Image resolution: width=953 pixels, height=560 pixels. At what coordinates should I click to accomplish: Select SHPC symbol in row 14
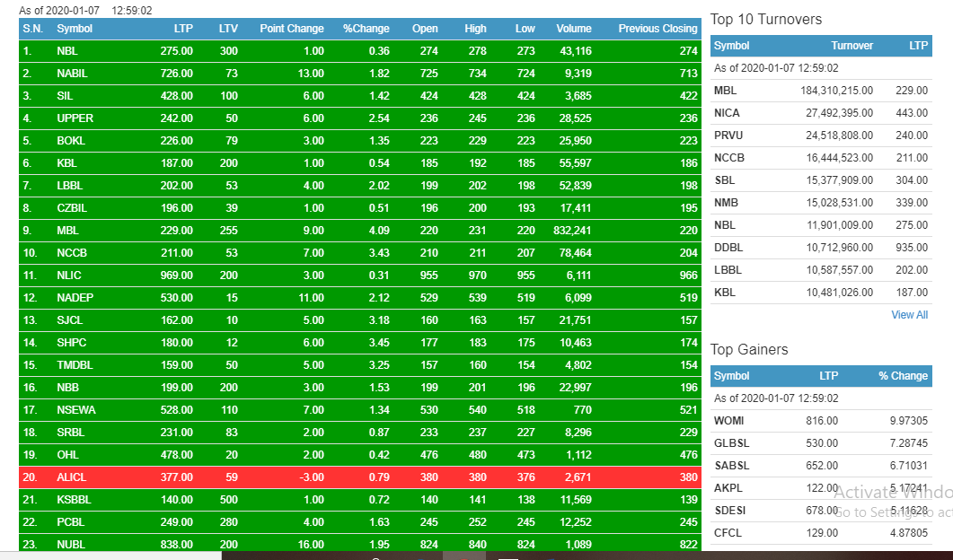[71, 343]
